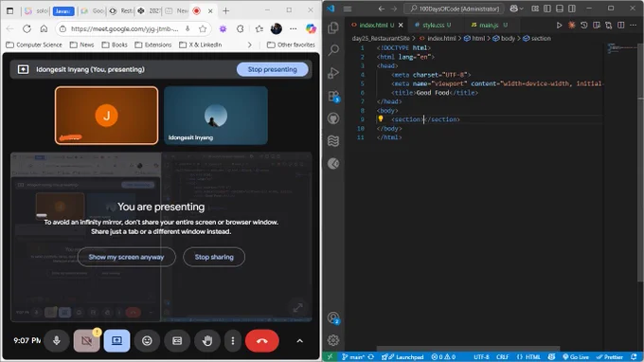The height and width of the screenshot is (362, 644).
Task: Open Manage gear in VS Code activity bar
Action: coord(333,340)
